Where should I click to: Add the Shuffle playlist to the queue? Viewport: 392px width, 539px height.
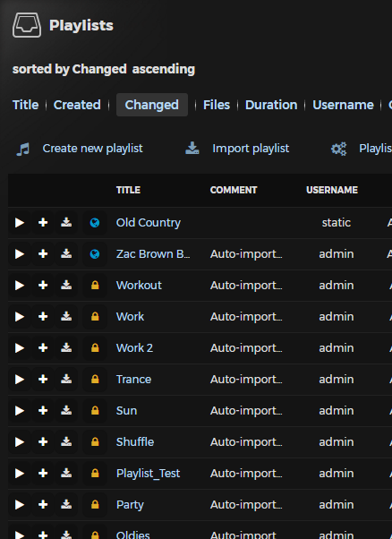[x=43, y=441]
